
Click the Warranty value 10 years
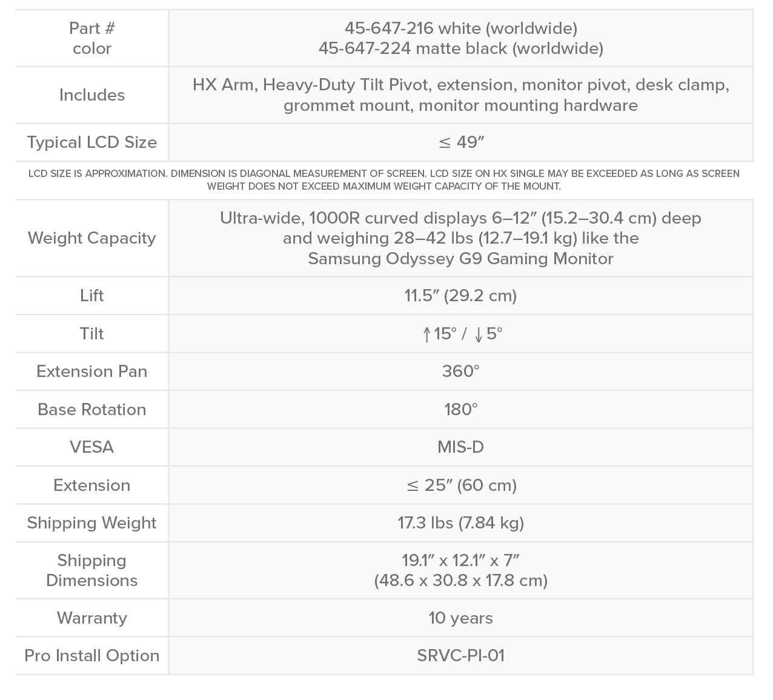(x=460, y=618)
